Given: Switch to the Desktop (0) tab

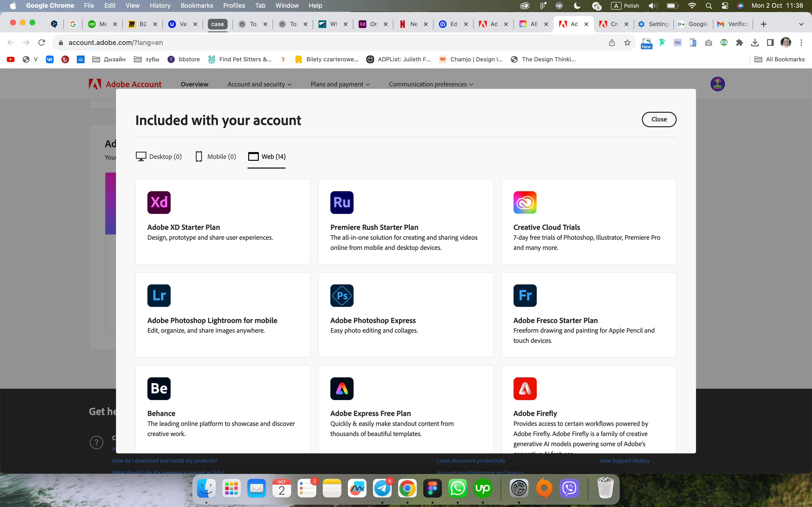Looking at the screenshot, I should point(159,157).
